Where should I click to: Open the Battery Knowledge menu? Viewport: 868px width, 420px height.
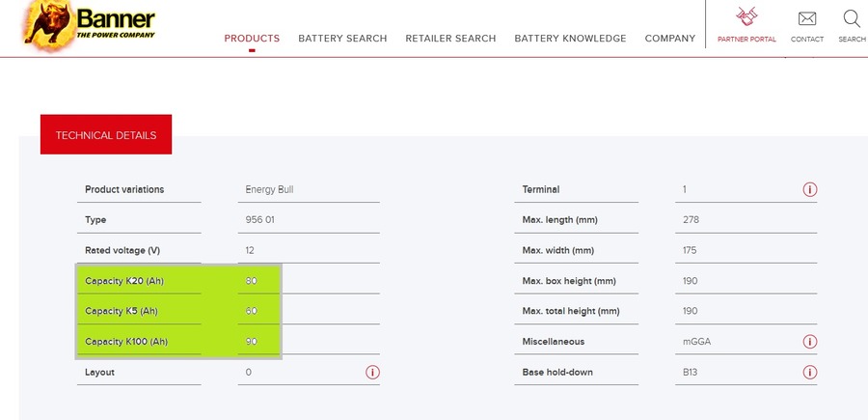pos(570,39)
